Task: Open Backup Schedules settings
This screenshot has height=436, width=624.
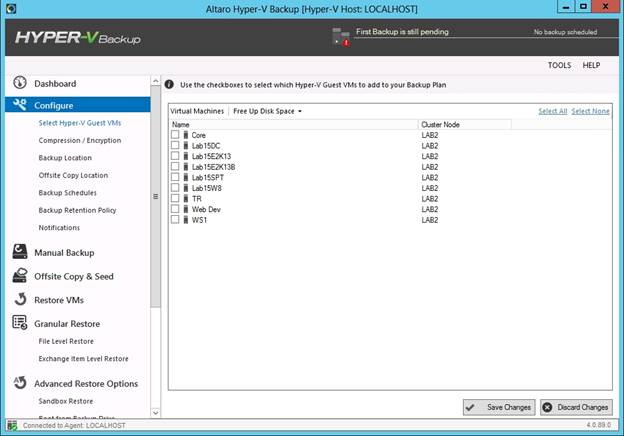Action: tap(67, 193)
